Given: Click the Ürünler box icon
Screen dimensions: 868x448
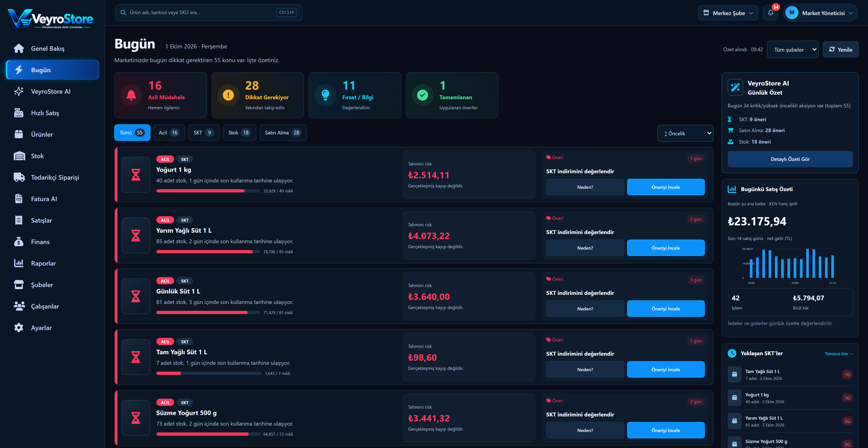Looking at the screenshot, I should pos(19,134).
